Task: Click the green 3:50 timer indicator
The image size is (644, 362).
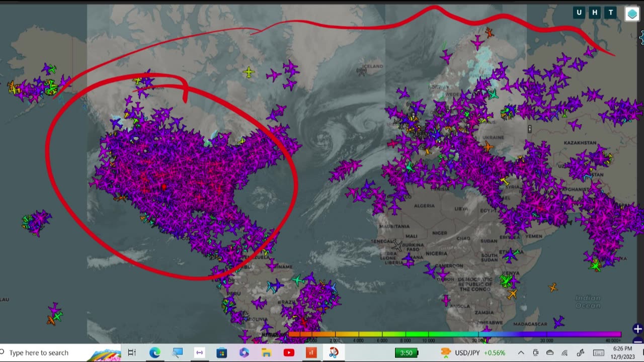Action: click(407, 352)
